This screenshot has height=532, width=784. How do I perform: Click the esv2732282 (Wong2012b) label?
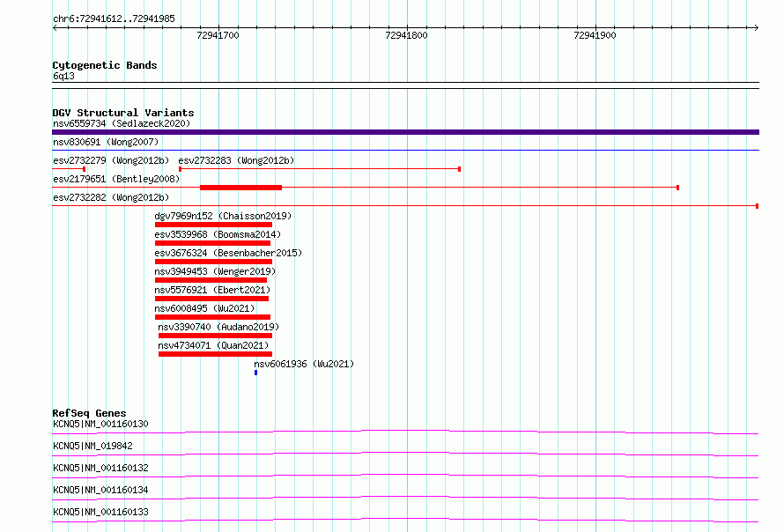tap(111, 197)
